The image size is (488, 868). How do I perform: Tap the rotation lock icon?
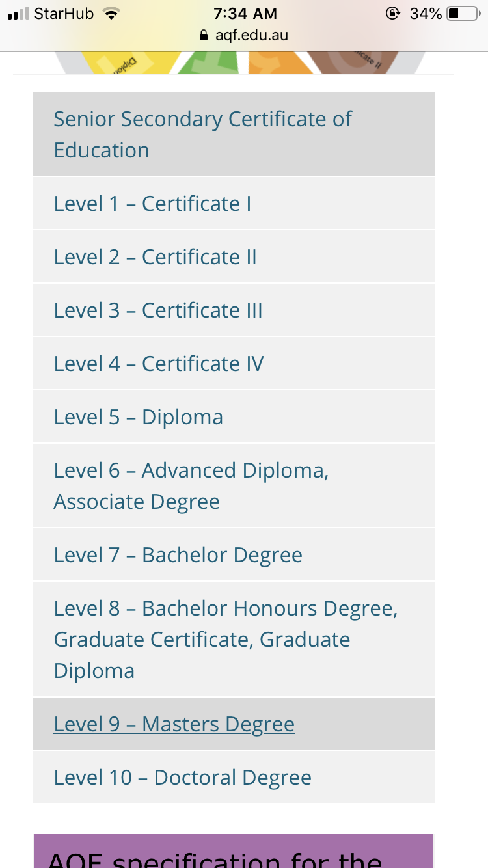[392, 14]
